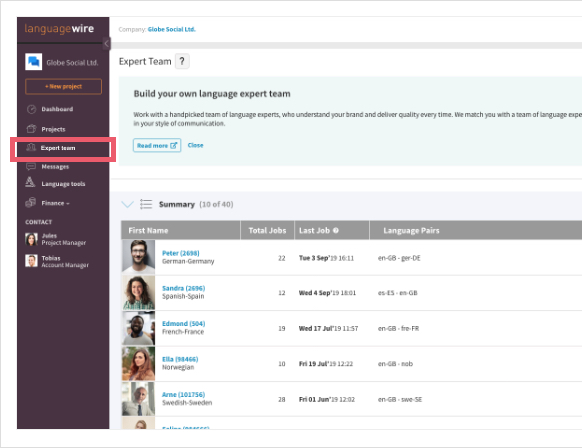Open Projects in the sidebar

[53, 129]
